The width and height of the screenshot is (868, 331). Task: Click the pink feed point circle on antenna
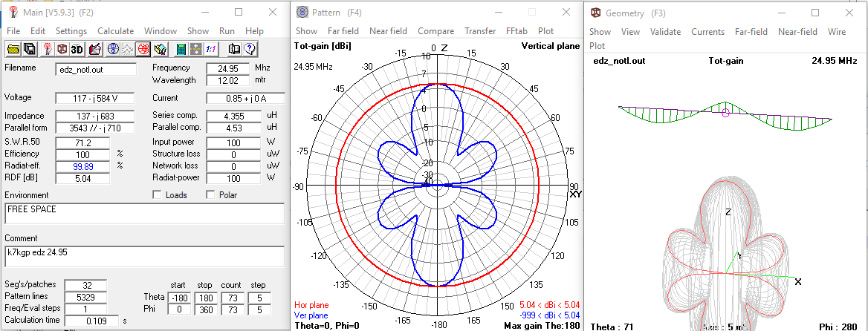coord(726,113)
